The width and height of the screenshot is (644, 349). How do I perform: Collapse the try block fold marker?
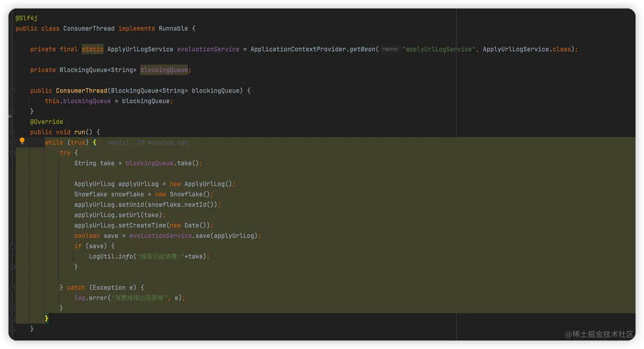pyautogui.click(x=13, y=153)
